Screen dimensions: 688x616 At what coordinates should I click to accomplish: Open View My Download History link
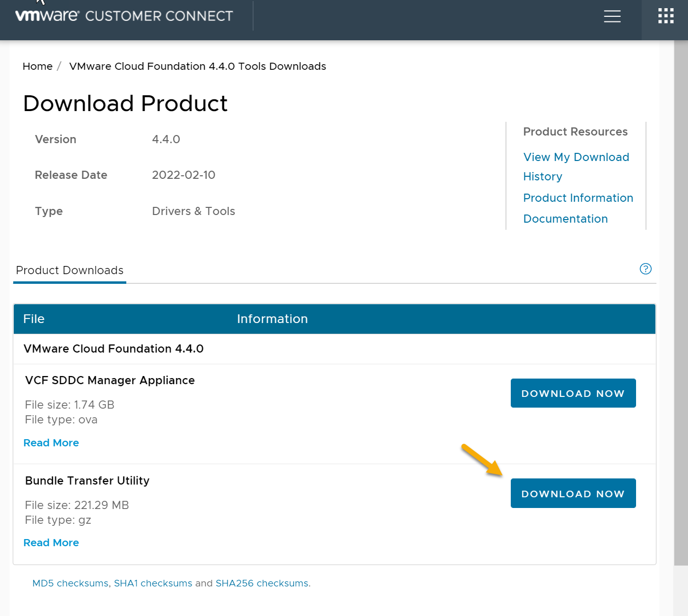click(576, 167)
